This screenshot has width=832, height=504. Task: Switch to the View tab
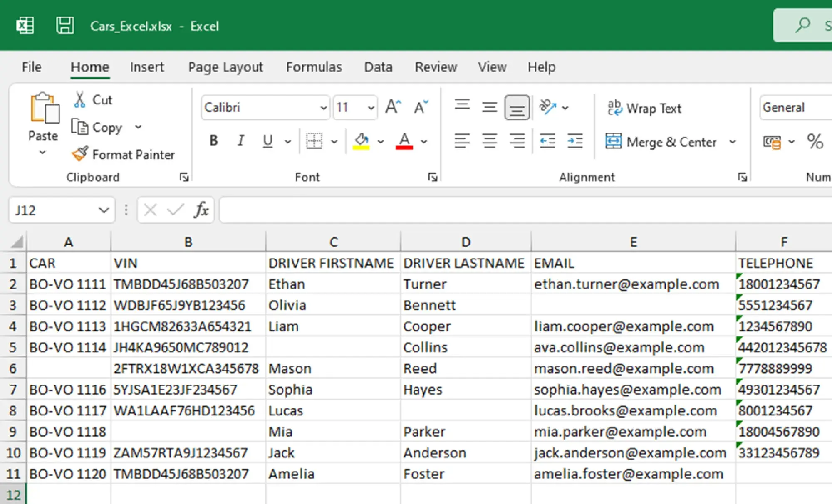click(x=492, y=67)
